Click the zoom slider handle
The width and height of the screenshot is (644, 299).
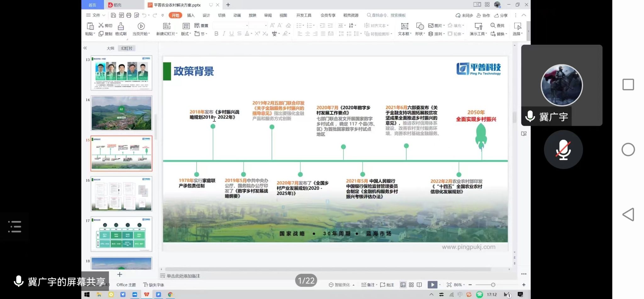coord(493,285)
